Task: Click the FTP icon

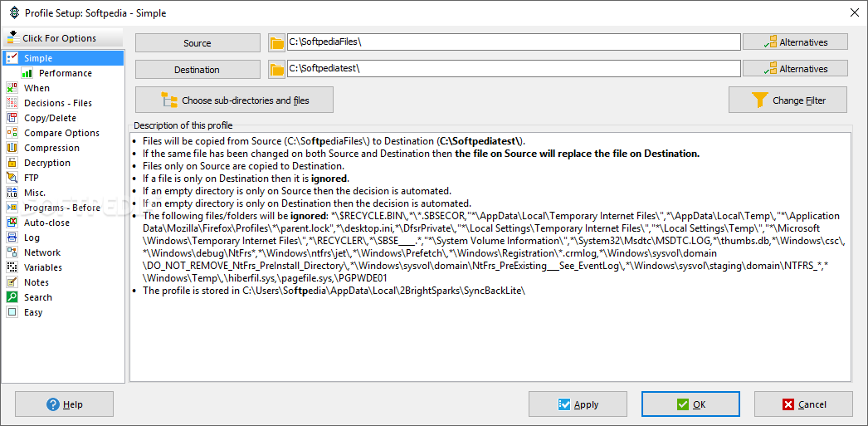Action: 12,178
